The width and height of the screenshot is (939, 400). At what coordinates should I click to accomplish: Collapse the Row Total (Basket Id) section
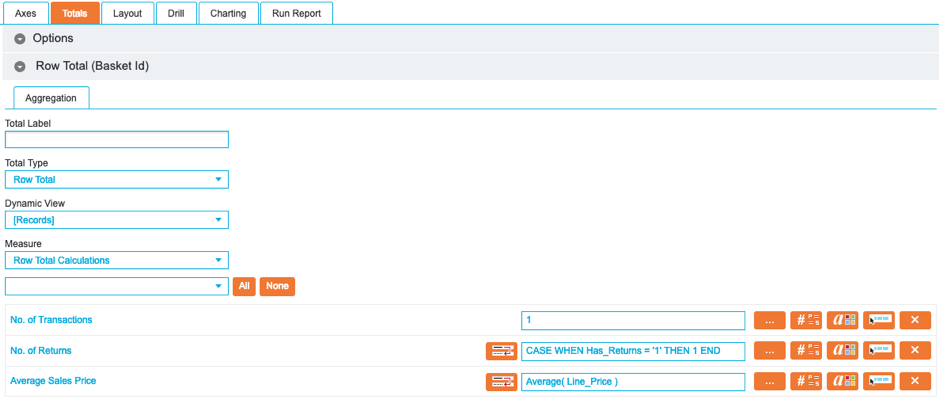coord(20,66)
